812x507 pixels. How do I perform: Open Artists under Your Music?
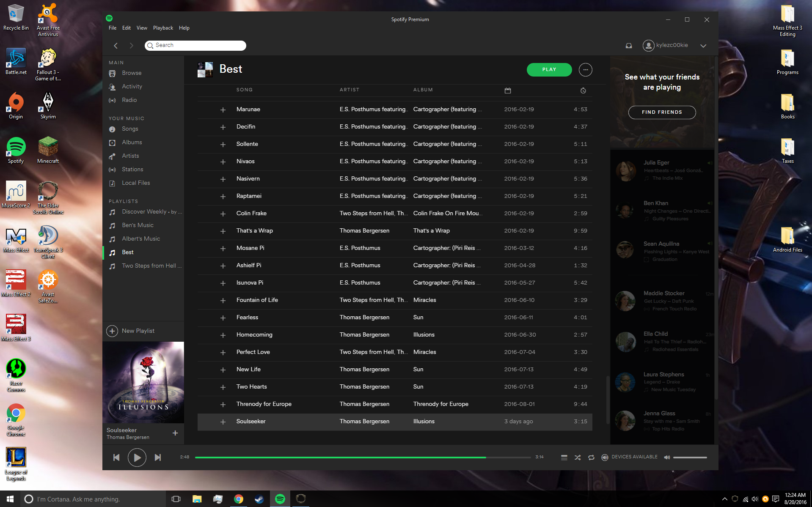tap(130, 156)
